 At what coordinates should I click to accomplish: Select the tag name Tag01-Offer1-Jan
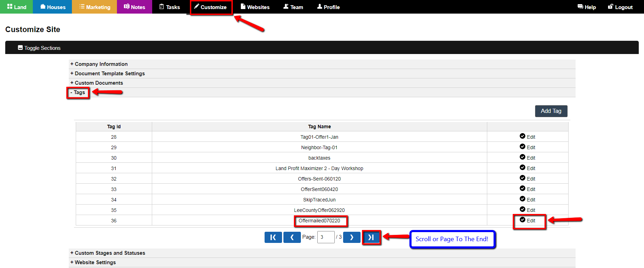pyautogui.click(x=319, y=137)
